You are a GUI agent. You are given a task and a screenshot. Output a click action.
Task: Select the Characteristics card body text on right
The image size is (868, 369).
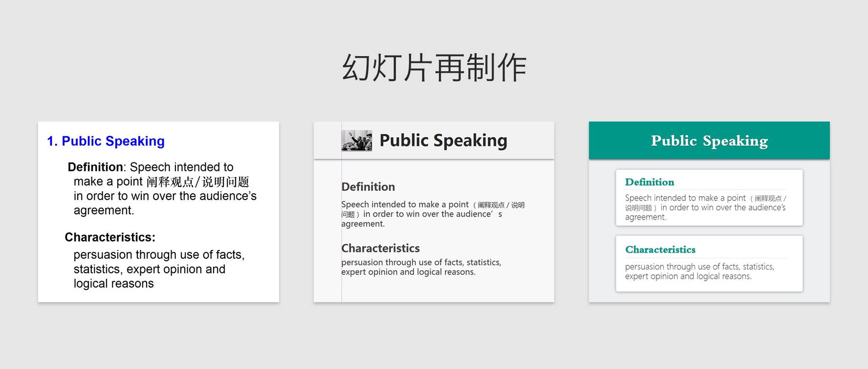tap(699, 271)
